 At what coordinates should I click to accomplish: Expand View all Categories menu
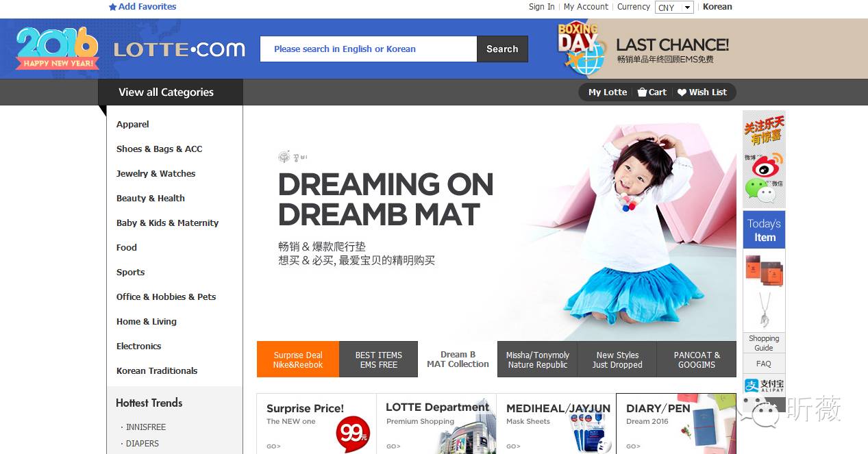tap(171, 92)
